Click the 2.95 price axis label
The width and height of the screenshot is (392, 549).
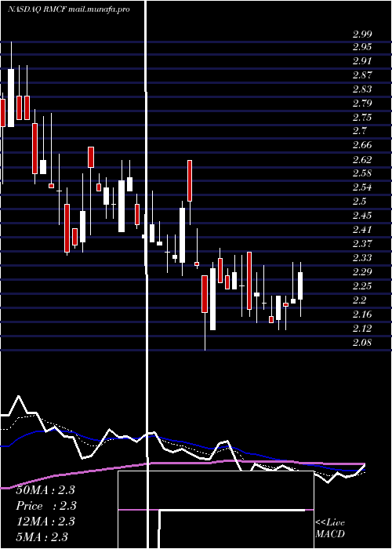pyautogui.click(x=362, y=47)
